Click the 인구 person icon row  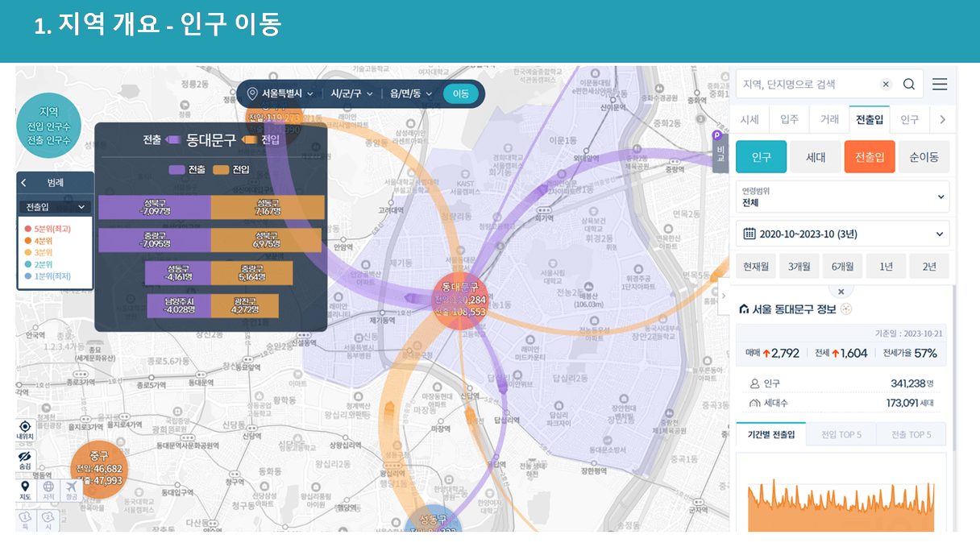pos(841,383)
